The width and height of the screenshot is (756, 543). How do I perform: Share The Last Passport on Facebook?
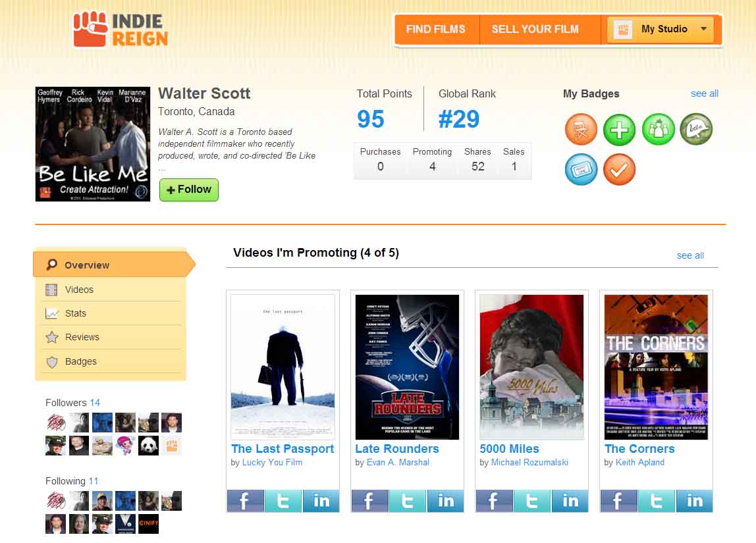click(245, 501)
